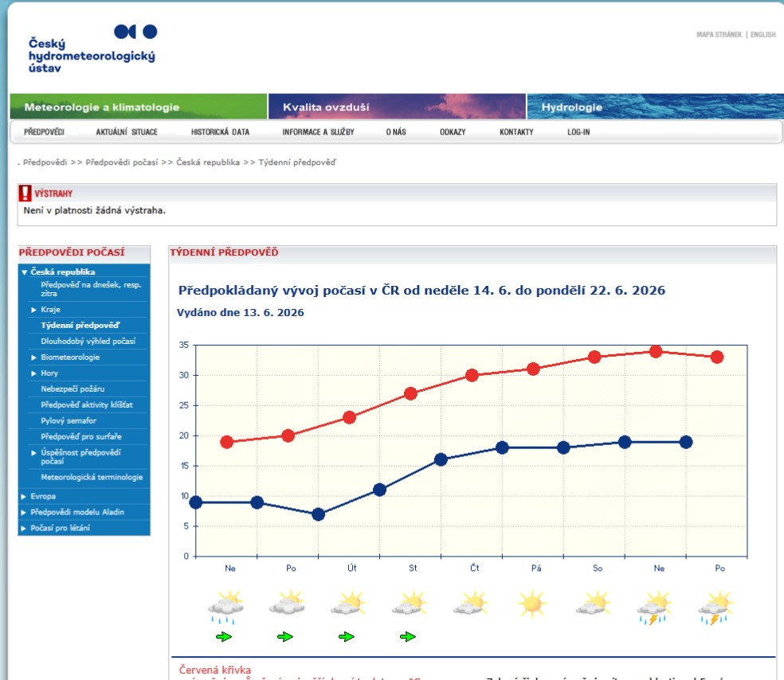Open the Pylový semafor link

pos(69,420)
